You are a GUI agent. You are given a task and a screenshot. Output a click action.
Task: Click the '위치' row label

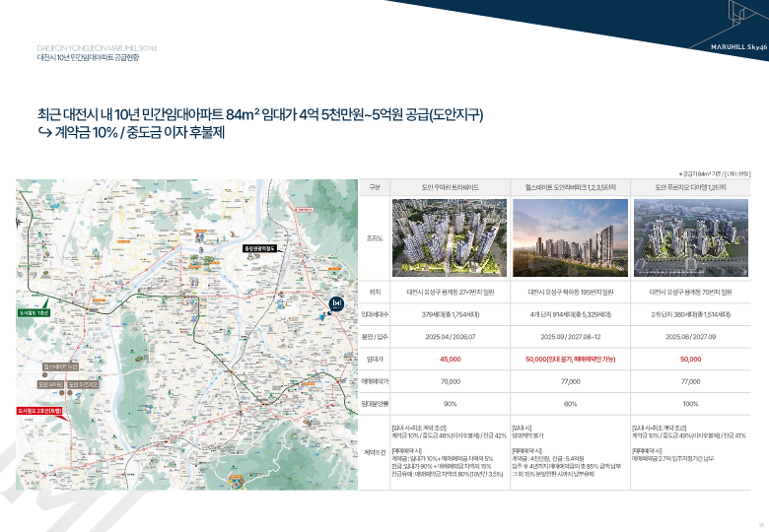pos(375,292)
